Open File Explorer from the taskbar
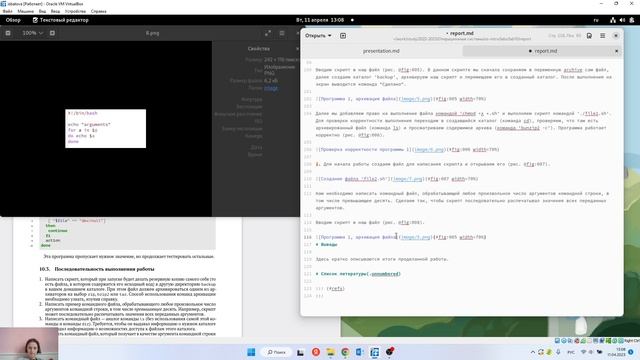The image size is (640, 360). 330,352
